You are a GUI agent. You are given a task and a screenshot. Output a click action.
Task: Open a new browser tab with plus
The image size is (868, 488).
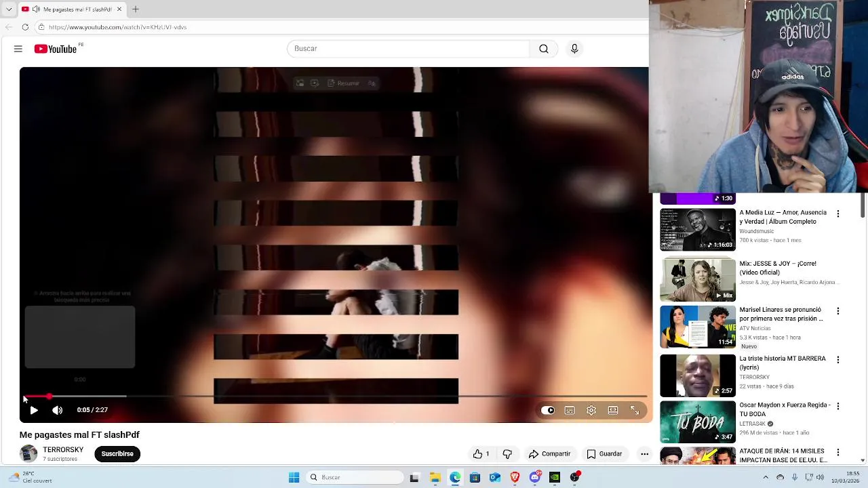coord(136,9)
